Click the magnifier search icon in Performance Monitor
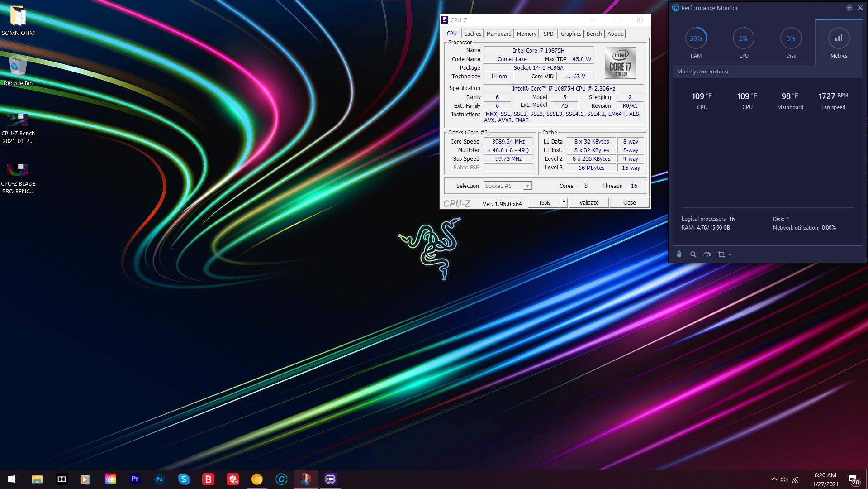 (693, 254)
